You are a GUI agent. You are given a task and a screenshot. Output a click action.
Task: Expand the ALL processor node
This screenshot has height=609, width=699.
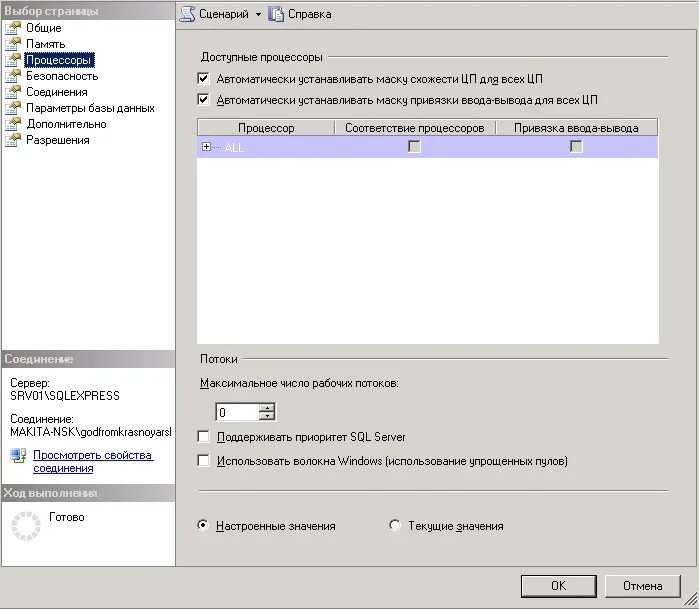pos(206,147)
